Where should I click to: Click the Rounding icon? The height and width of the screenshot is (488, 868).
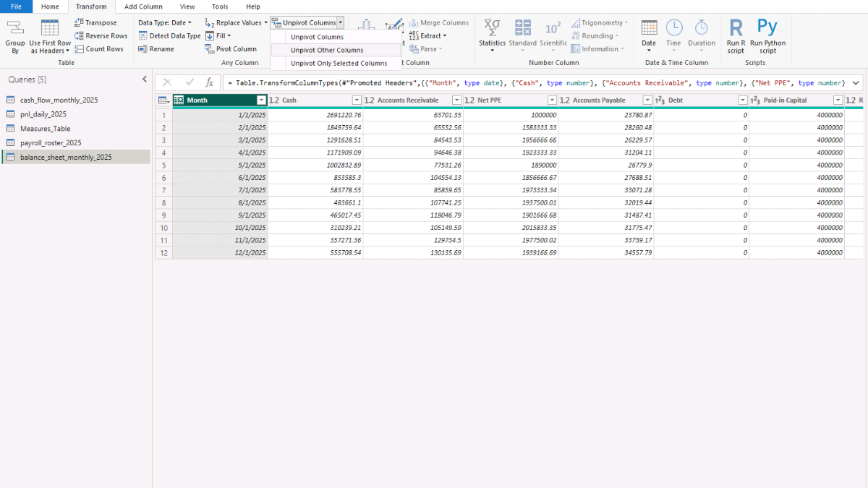coord(595,35)
